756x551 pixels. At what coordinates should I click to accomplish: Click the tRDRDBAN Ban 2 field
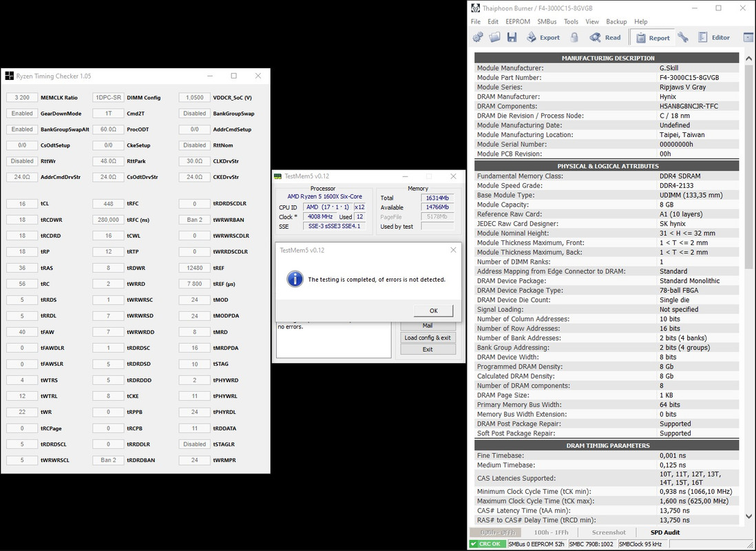point(109,460)
